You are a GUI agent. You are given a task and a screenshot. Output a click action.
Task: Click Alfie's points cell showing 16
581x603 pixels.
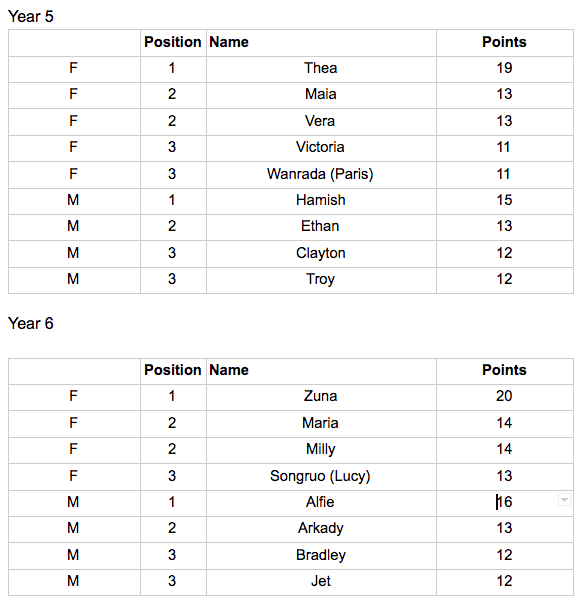point(504,503)
